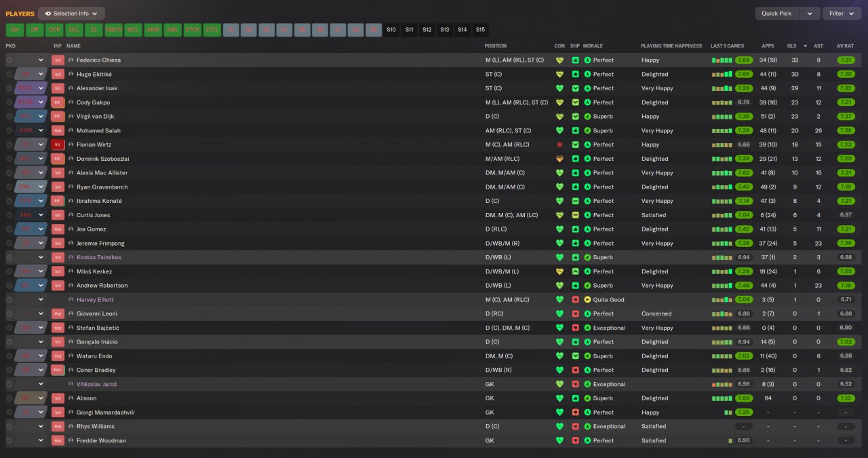Click the last 5 games bars for Federico Chiesa
The height and width of the screenshot is (458, 868).
[722, 60]
